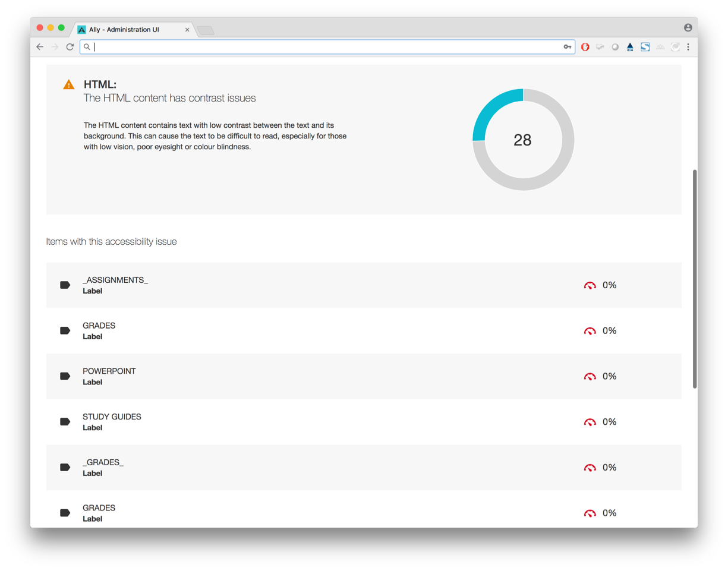Open the _ASSIGNMENTS_ label item
The width and height of the screenshot is (728, 571).
(x=115, y=280)
